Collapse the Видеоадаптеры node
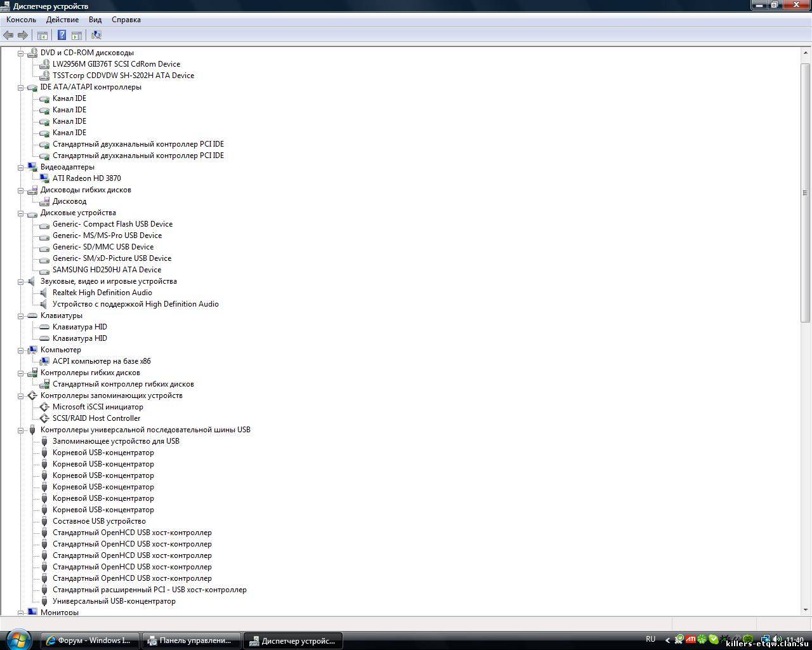812x650 pixels. (x=20, y=168)
